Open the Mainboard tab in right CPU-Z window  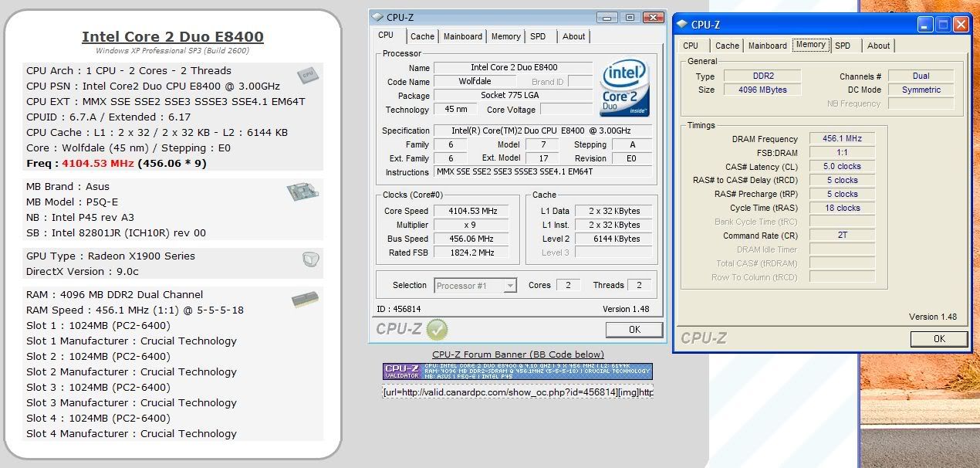pyautogui.click(x=768, y=46)
